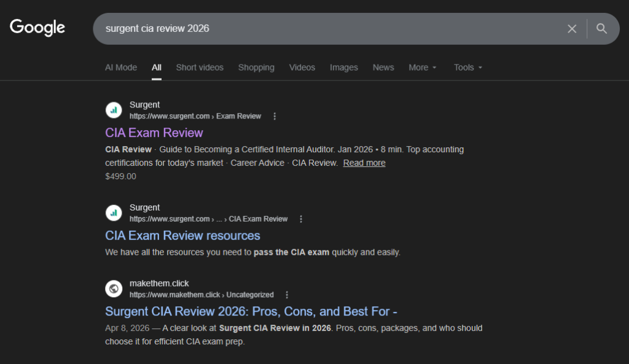Switch to AI Mode tab
The image size is (629, 364).
121,68
